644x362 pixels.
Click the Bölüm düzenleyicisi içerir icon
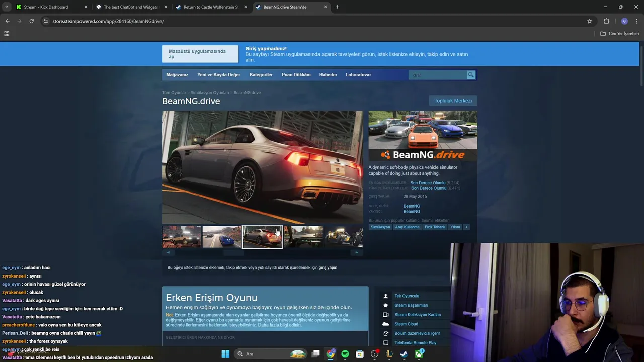click(x=386, y=333)
